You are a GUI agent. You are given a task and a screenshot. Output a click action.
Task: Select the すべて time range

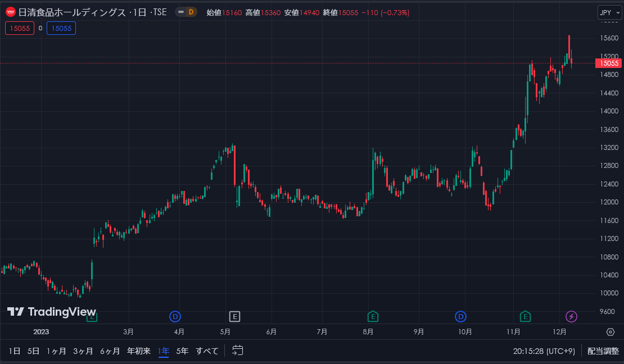(207, 351)
